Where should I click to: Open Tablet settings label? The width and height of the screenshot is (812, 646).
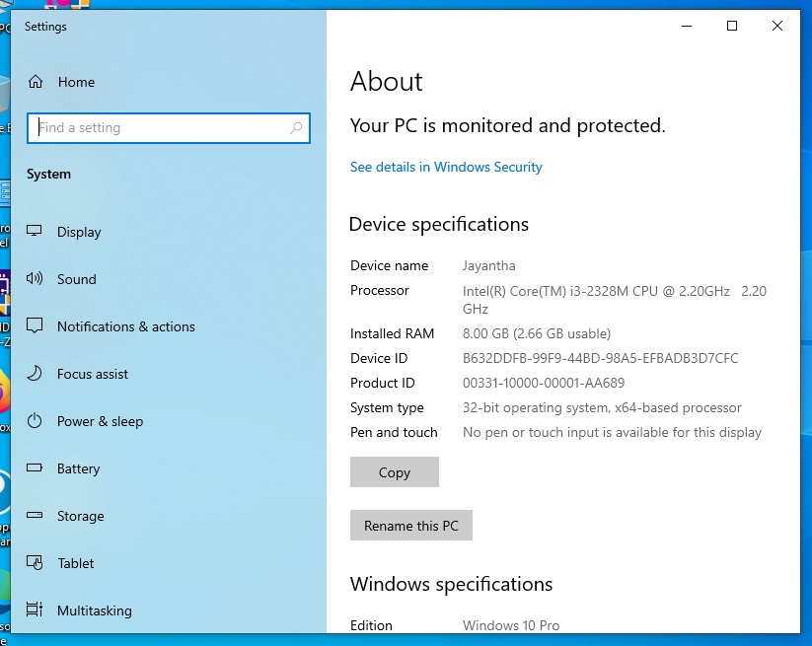[x=76, y=563]
